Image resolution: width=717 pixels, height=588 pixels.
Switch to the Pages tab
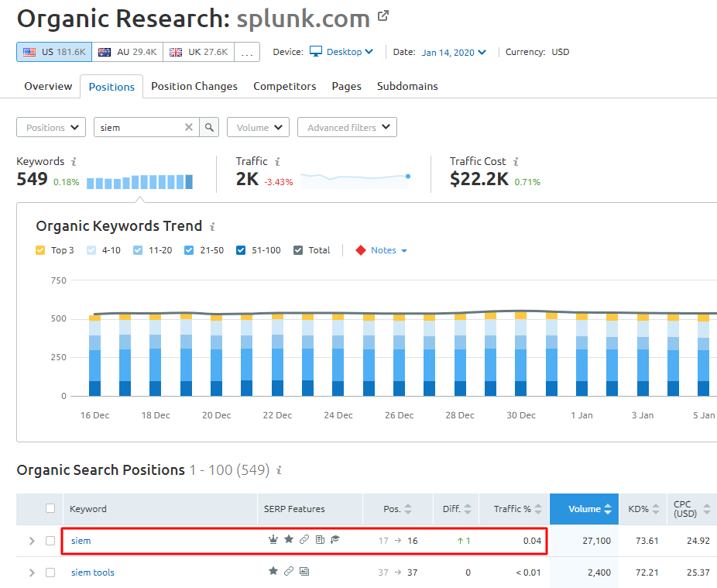[x=346, y=86]
